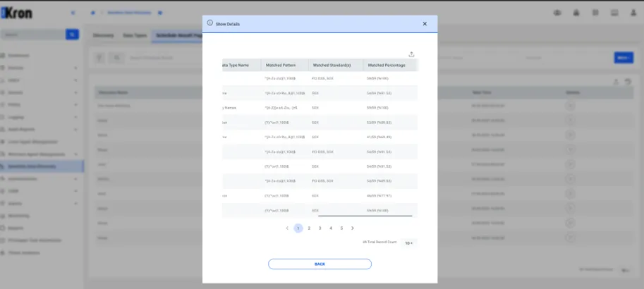644x289 pixels.
Task: Click the BACK button
Action: (x=320, y=264)
